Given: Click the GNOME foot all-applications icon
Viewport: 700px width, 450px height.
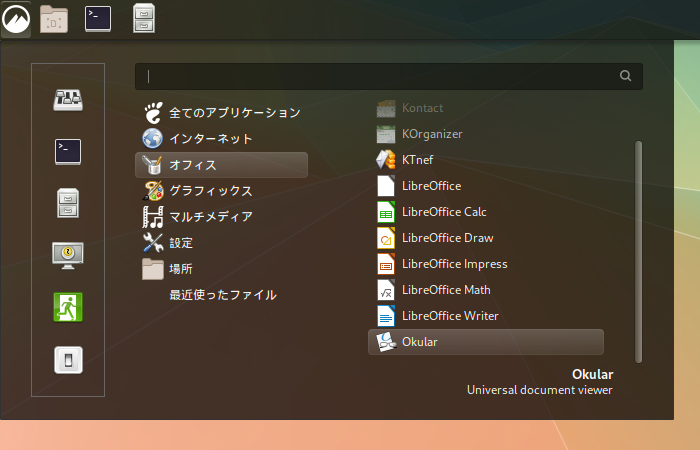Looking at the screenshot, I should coord(153,112).
